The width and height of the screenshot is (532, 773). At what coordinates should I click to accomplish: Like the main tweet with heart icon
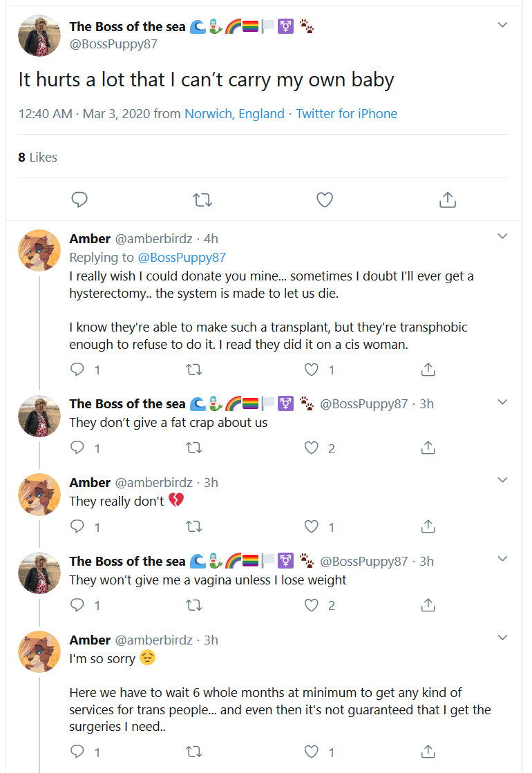click(x=325, y=200)
